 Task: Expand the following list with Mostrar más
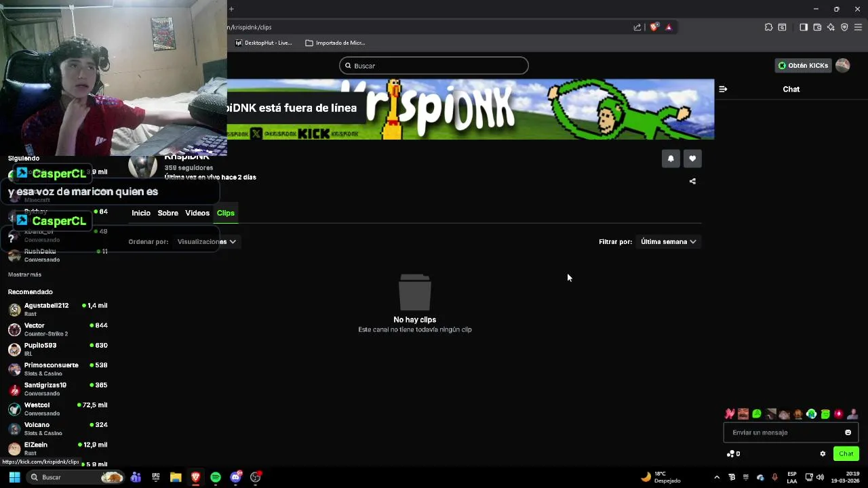coord(24,274)
